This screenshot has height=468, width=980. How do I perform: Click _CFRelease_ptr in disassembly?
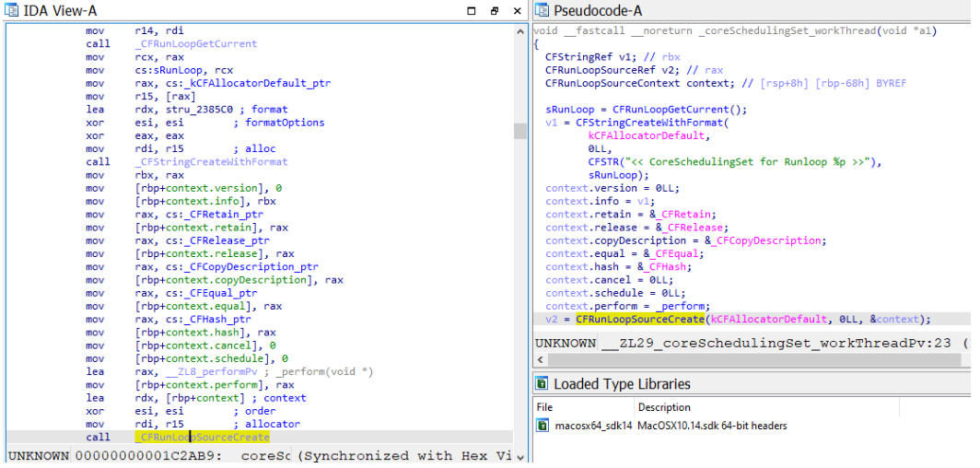(227, 240)
